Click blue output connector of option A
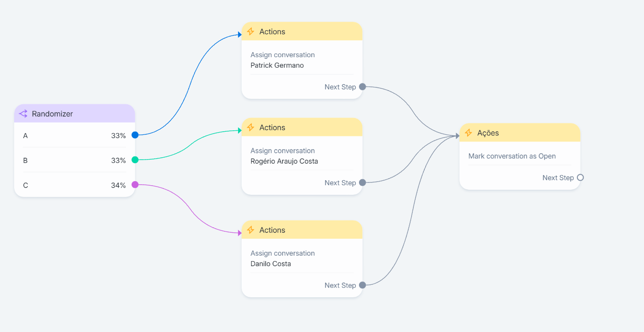Image resolution: width=644 pixels, height=332 pixels. click(135, 135)
